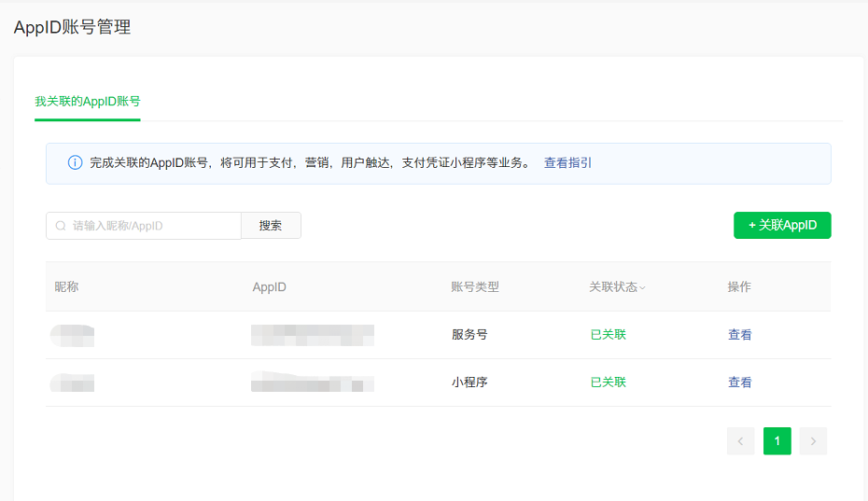Focus the 请输入昵称/AppID search field

pos(144,226)
